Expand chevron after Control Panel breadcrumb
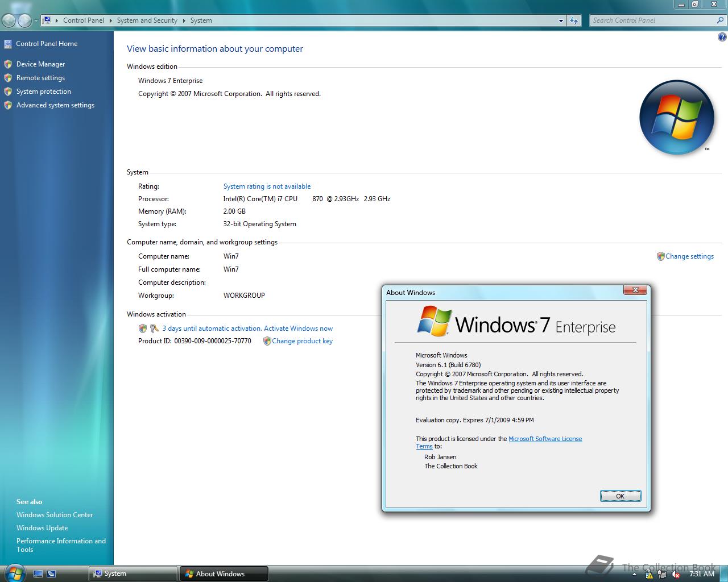The height and width of the screenshot is (582, 728). click(x=110, y=20)
